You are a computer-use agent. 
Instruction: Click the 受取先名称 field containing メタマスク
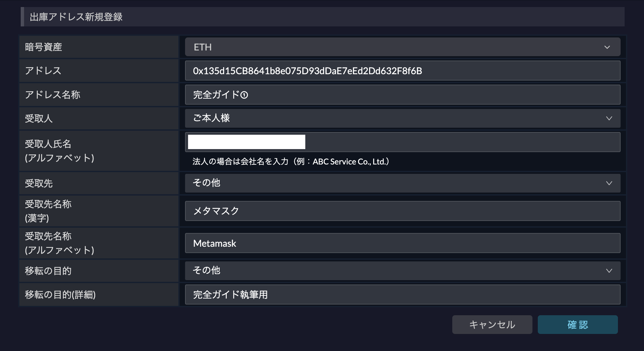402,211
